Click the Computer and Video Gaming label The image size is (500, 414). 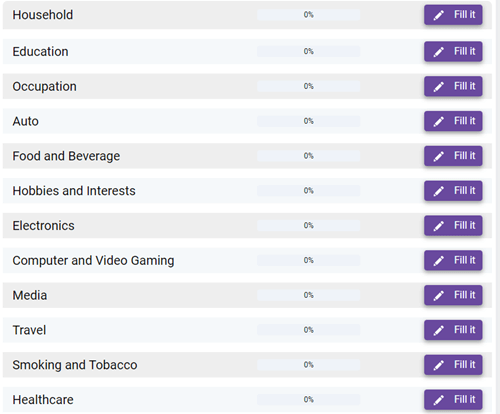click(x=93, y=261)
